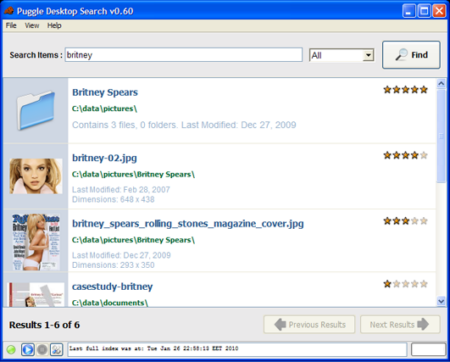The image size is (450, 362).
Task: Open the Help menu
Action: (54, 26)
